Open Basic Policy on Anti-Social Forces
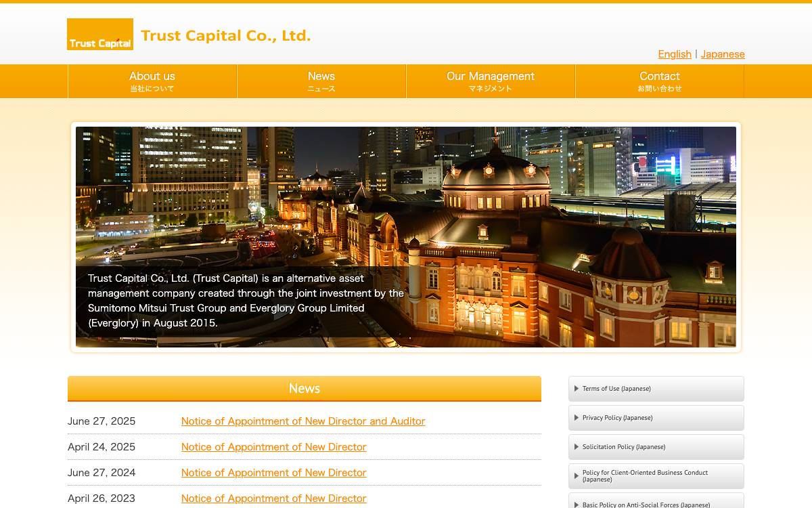 656,501
